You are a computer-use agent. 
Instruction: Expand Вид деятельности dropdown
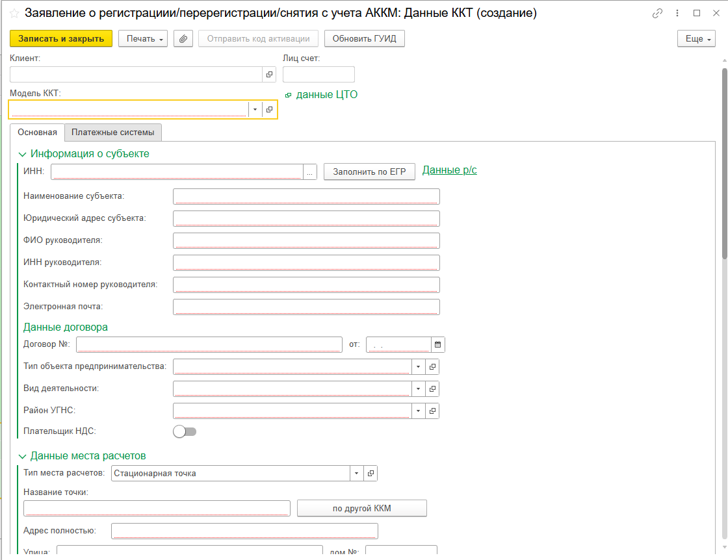coord(419,388)
